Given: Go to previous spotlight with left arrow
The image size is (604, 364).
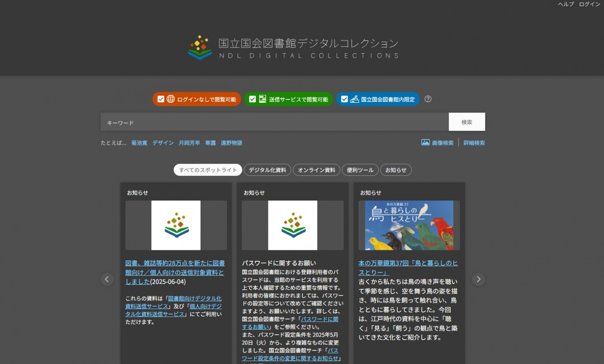Looking at the screenshot, I should (x=107, y=279).
